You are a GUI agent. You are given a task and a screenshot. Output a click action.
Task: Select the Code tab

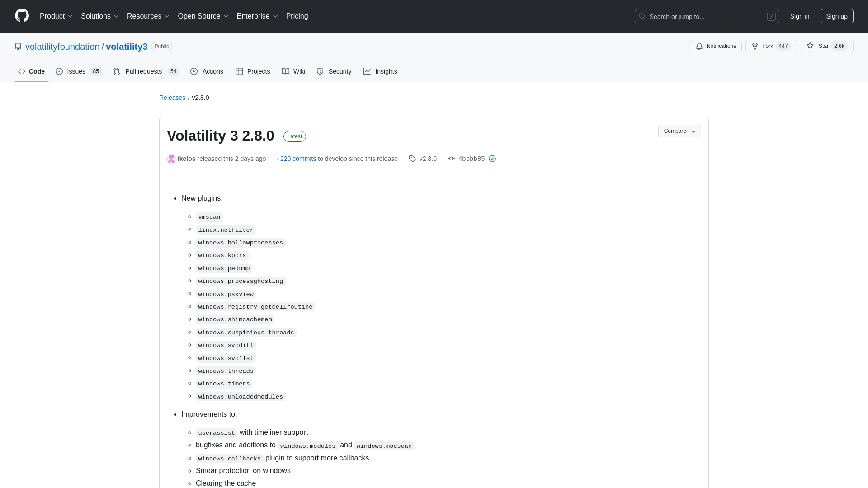[x=31, y=71]
